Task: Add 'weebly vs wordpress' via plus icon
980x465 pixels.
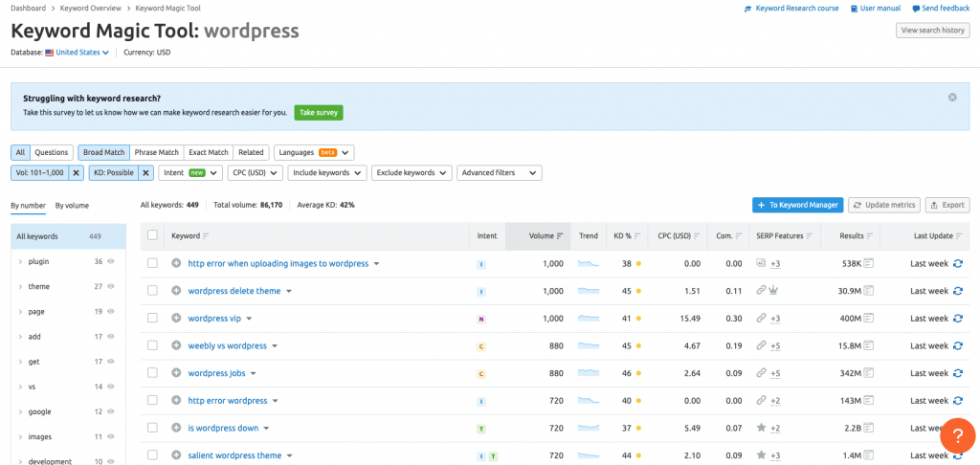Action: click(x=176, y=345)
